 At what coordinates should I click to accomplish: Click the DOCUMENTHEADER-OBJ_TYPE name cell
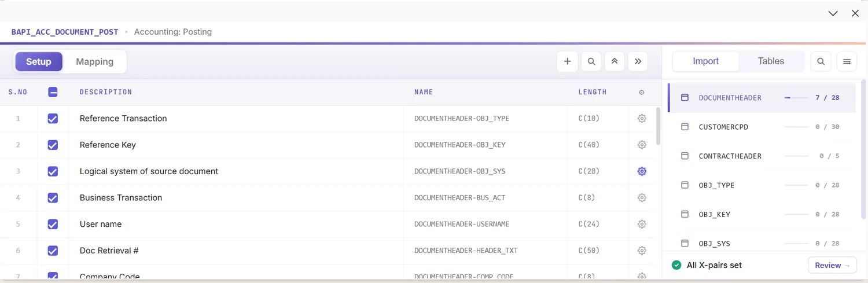[x=462, y=119]
